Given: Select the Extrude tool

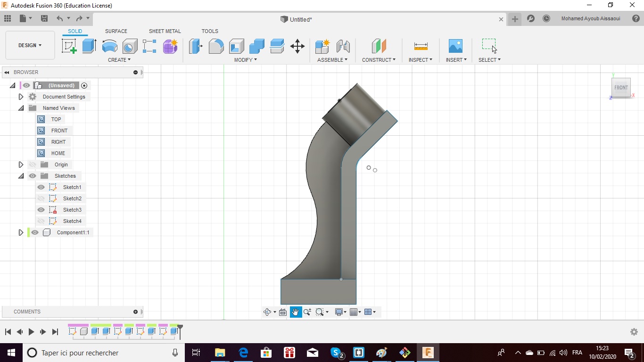Looking at the screenshot, I should (x=89, y=46).
